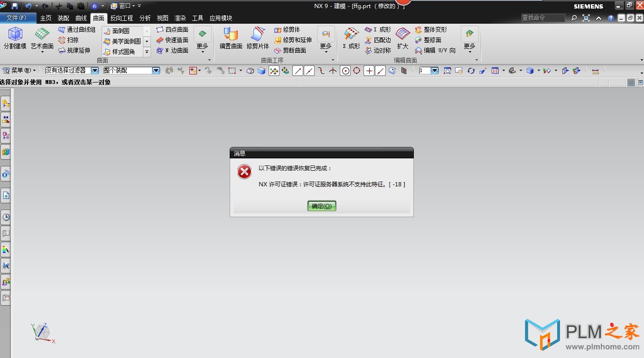This screenshot has height=358, width=644.
Task: Switch to the 分析 tab
Action: pyautogui.click(x=145, y=18)
